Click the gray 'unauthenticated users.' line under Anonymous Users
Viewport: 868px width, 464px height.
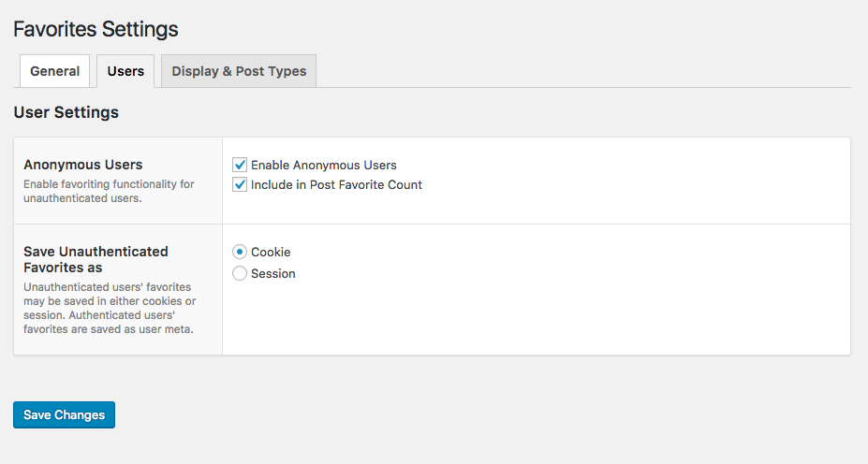pos(81,198)
